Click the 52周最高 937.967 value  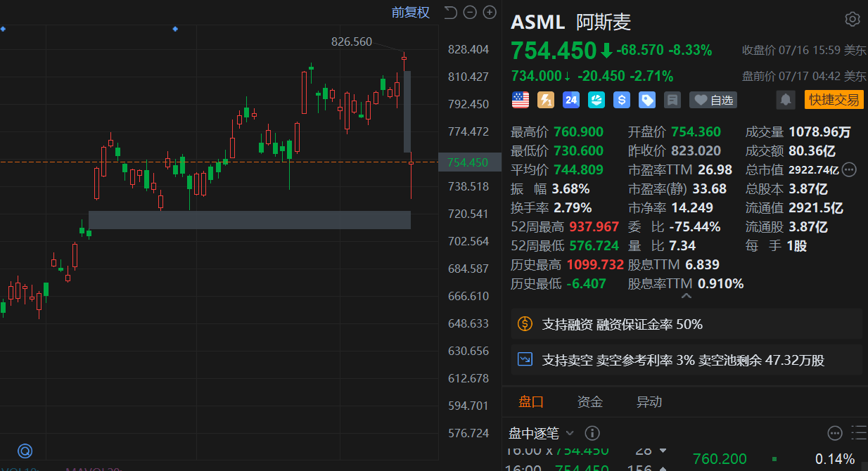coord(594,226)
